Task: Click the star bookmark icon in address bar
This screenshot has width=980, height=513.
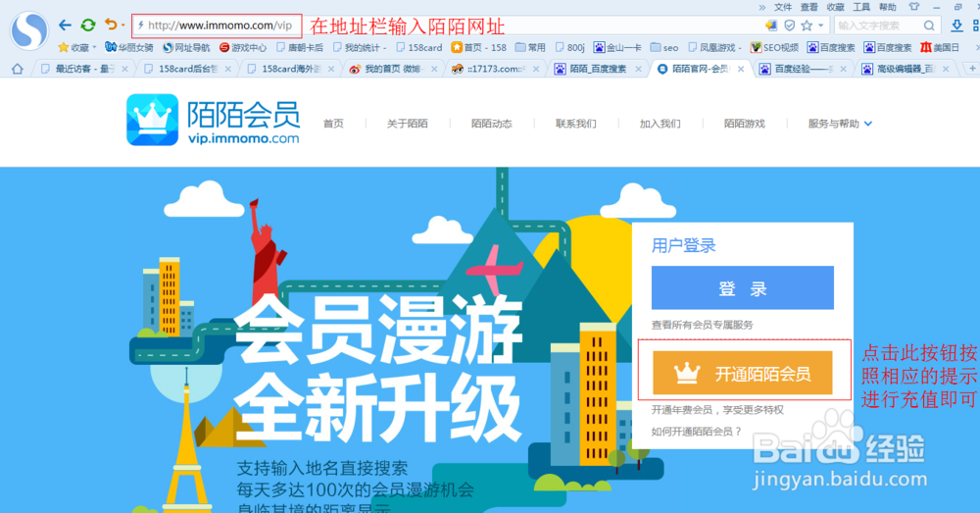Action: tap(807, 26)
